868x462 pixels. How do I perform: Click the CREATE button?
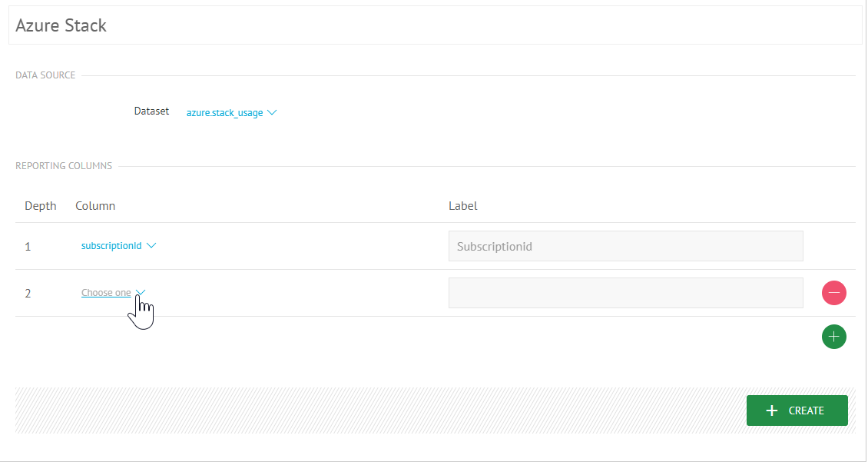(797, 410)
